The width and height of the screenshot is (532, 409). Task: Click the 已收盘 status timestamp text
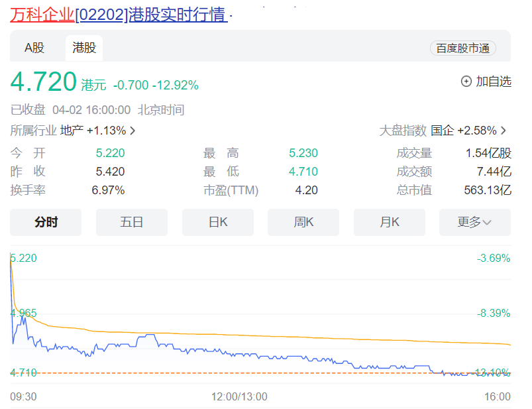[97, 110]
